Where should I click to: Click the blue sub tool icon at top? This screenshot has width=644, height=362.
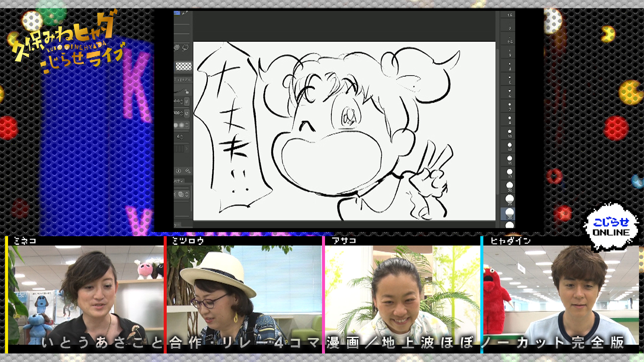(177, 13)
